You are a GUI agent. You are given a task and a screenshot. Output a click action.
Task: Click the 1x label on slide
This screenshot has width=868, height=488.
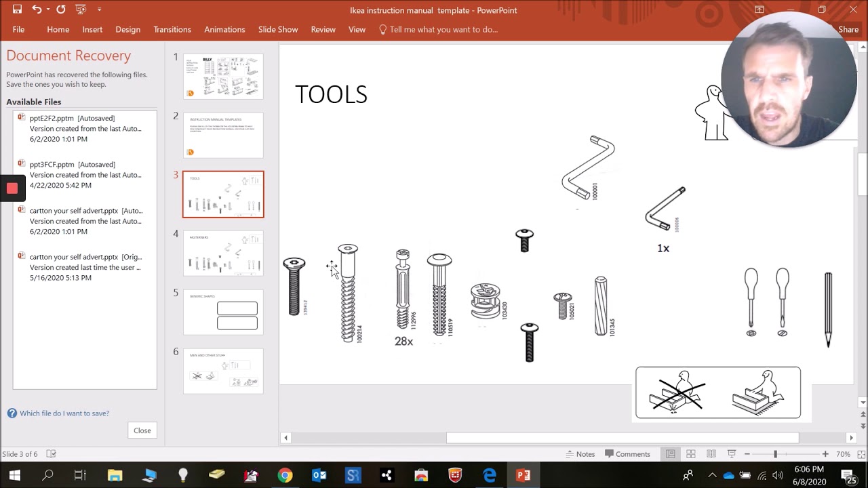[663, 248]
